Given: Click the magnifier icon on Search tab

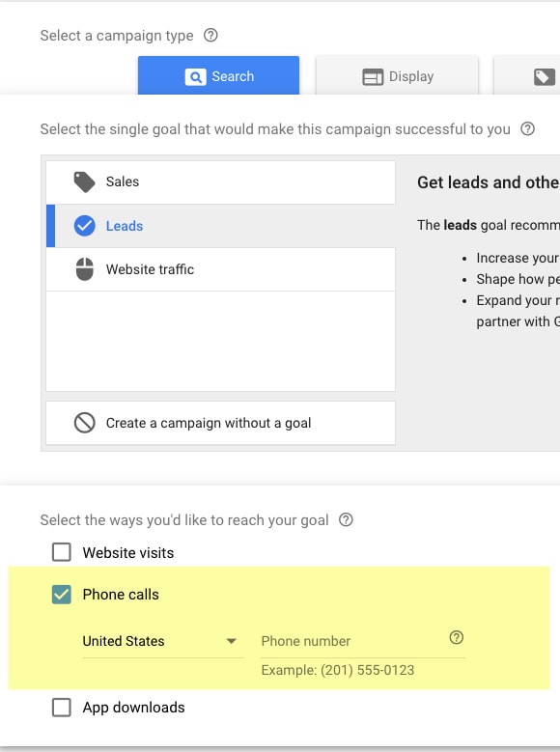Looking at the screenshot, I should (195, 76).
